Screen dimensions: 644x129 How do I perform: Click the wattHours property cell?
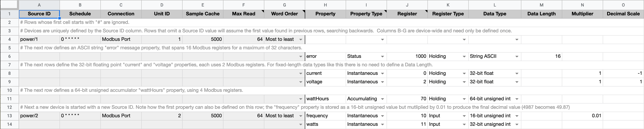pos(325,99)
